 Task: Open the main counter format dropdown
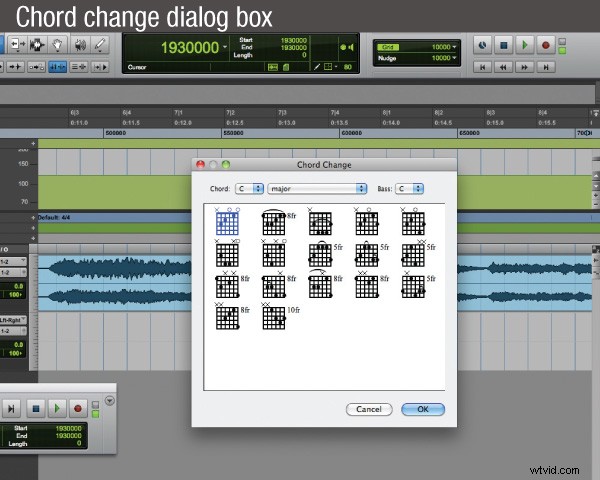(x=225, y=47)
